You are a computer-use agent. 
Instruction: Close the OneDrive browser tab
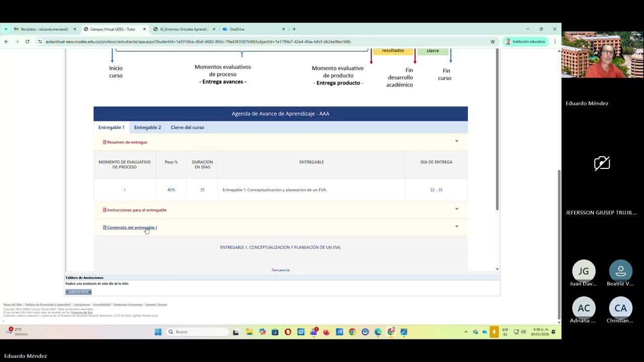click(283, 29)
